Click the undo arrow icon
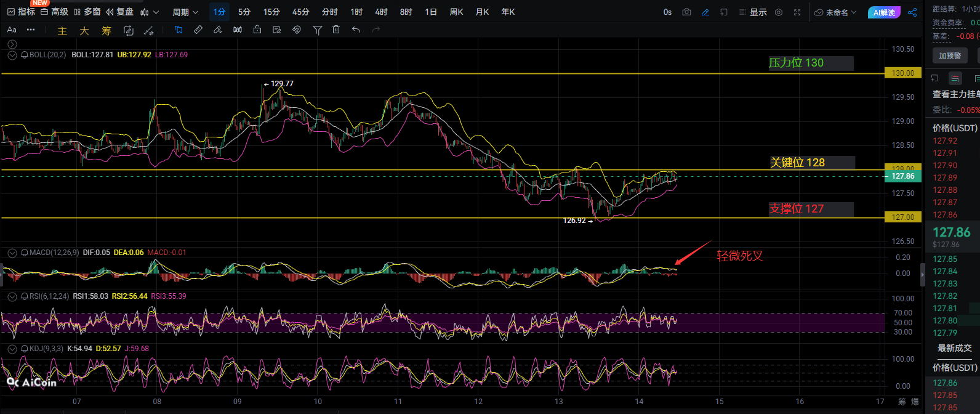980x414 pixels. pos(356,30)
